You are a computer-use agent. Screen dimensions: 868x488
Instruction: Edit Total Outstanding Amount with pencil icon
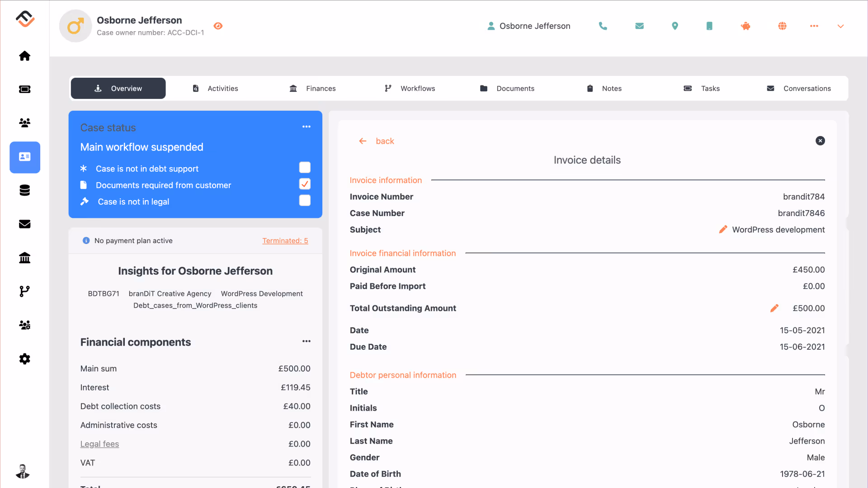pos(774,308)
